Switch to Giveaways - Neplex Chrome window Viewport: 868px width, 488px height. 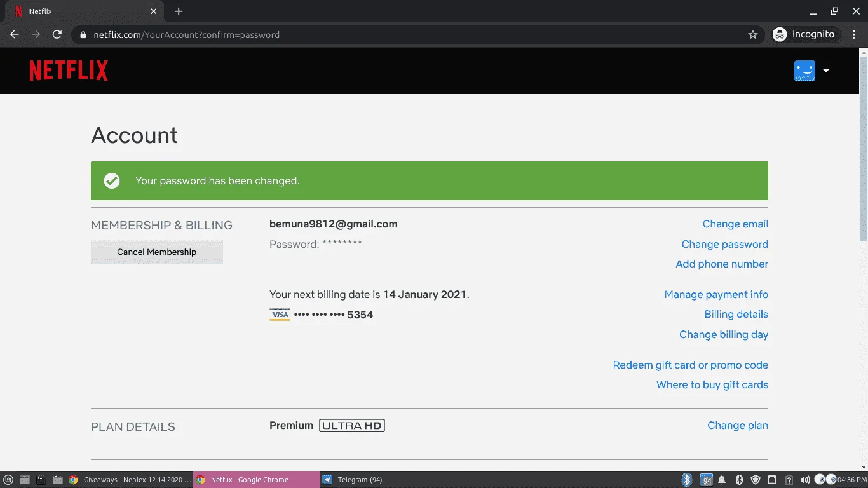[129, 480]
